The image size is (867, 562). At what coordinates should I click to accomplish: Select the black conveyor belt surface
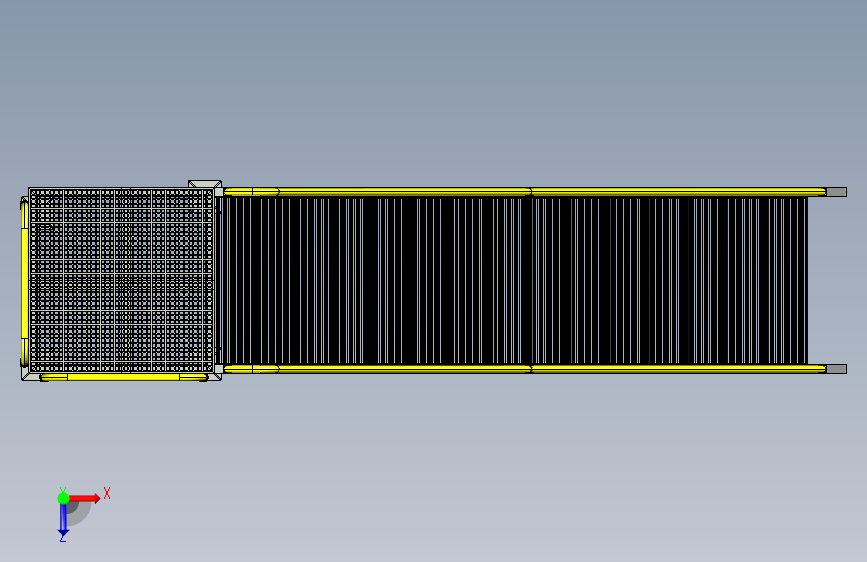514,280
